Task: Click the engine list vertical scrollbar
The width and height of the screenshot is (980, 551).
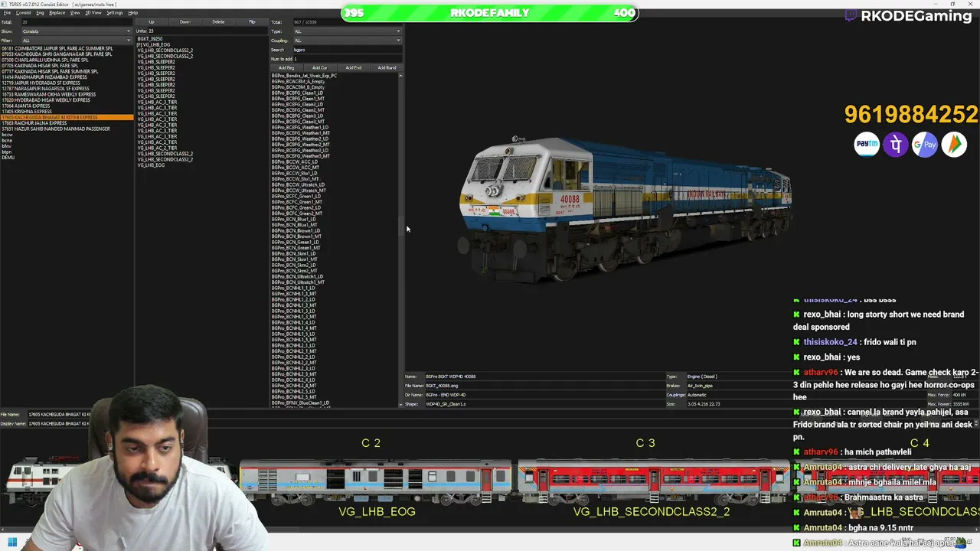Action: tap(401, 240)
